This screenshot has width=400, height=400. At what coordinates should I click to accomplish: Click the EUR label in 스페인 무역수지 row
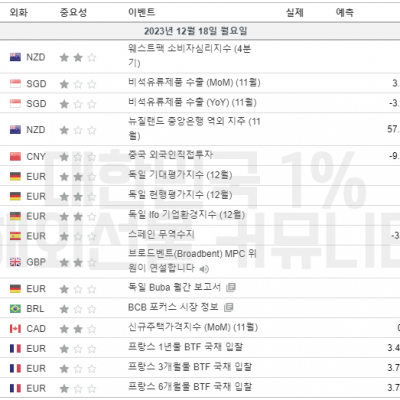pyautogui.click(x=36, y=236)
